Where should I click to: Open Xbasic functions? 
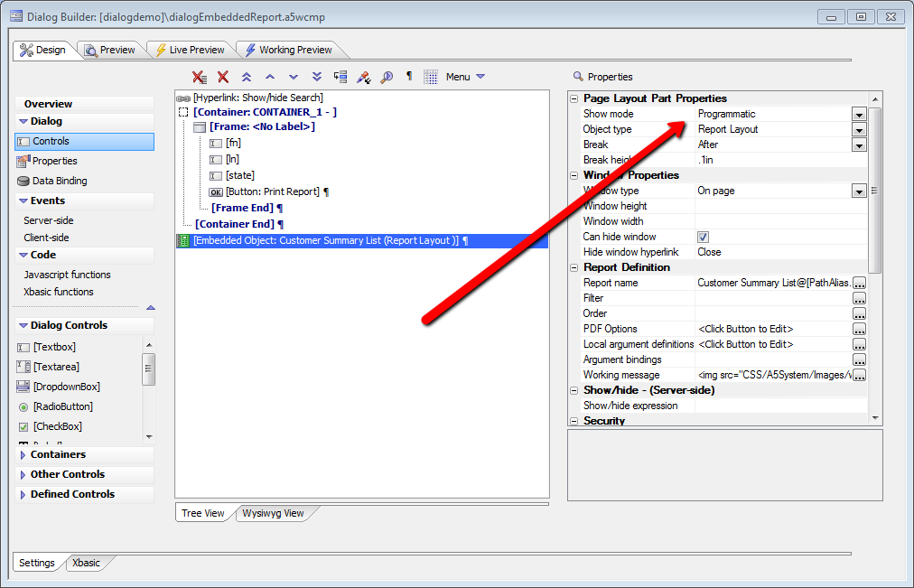pos(59,292)
